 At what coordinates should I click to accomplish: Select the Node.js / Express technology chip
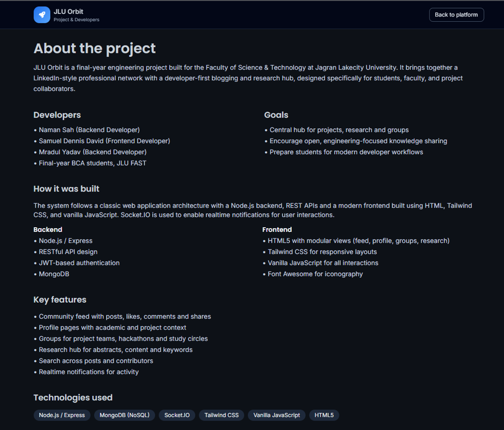(x=62, y=415)
